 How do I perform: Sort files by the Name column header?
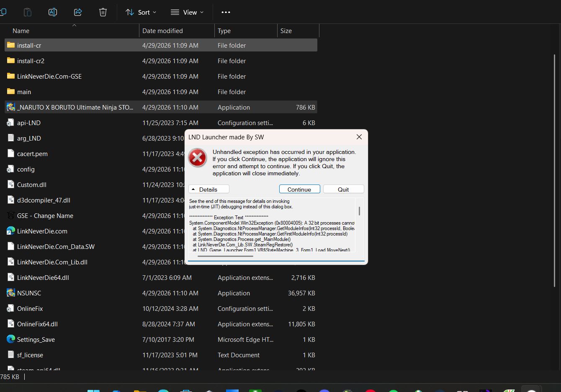(21, 31)
